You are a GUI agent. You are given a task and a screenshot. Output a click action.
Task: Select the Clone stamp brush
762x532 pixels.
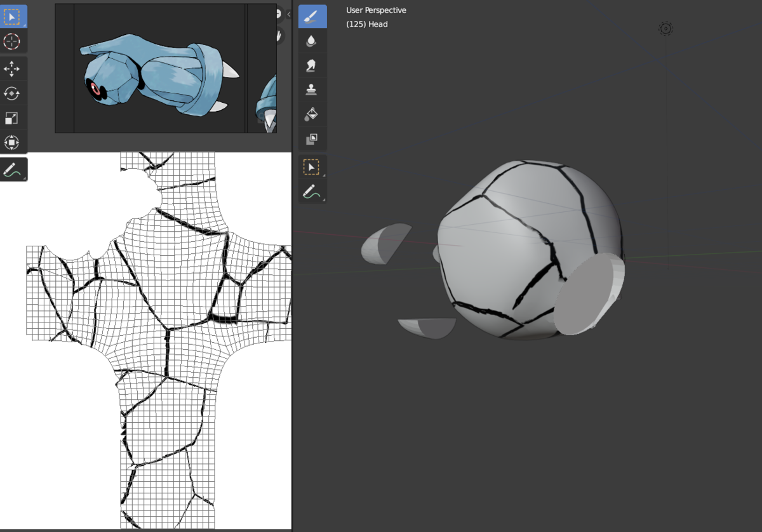(x=312, y=90)
